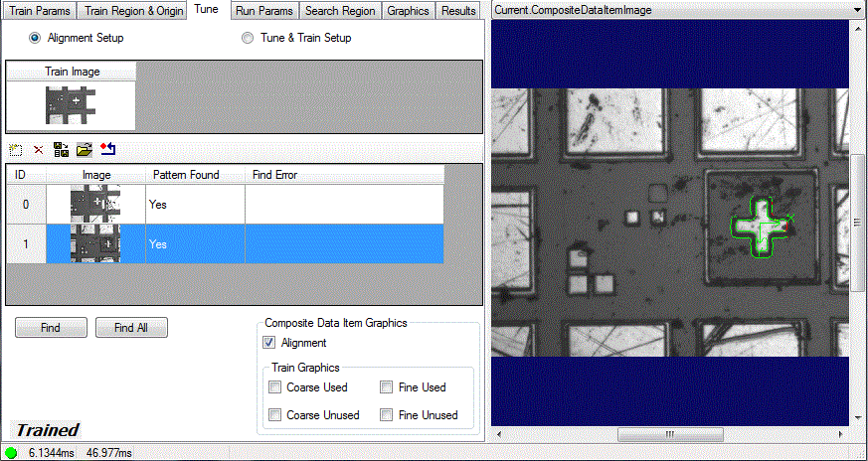The image size is (868, 461).
Task: Click the red-dot grab image icon
Action: 108,149
